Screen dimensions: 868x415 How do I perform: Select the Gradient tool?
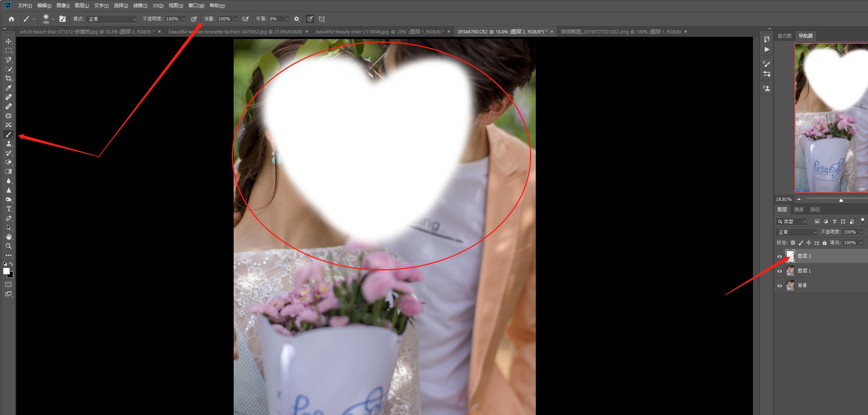[x=9, y=172]
